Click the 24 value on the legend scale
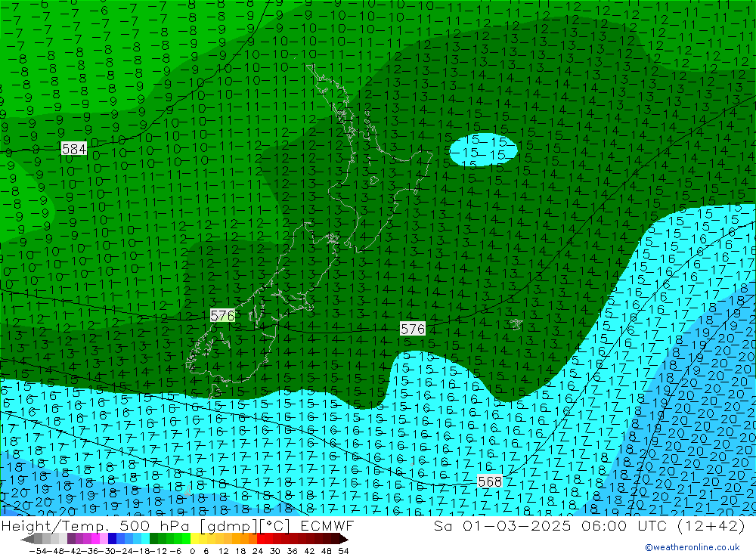The image size is (756, 554). 258,551
